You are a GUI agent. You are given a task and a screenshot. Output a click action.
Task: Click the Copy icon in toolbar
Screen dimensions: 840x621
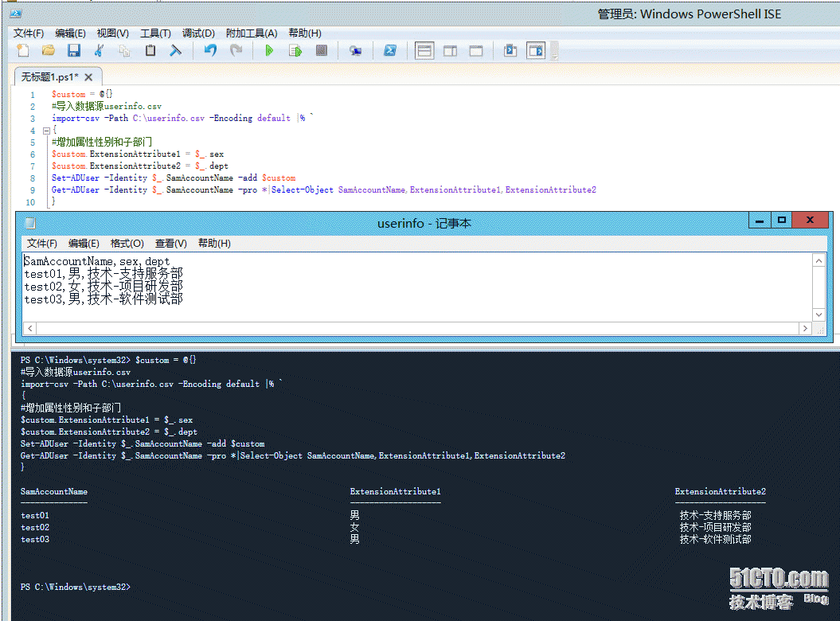point(124,50)
